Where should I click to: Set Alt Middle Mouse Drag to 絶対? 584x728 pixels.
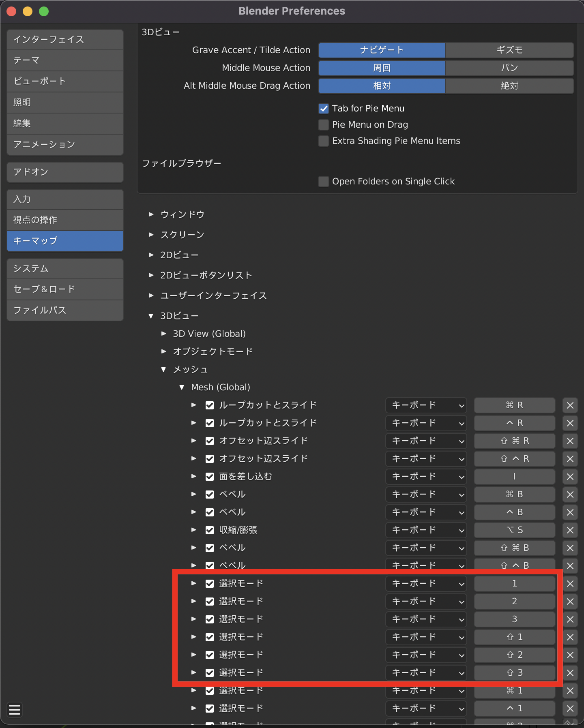[x=510, y=86]
